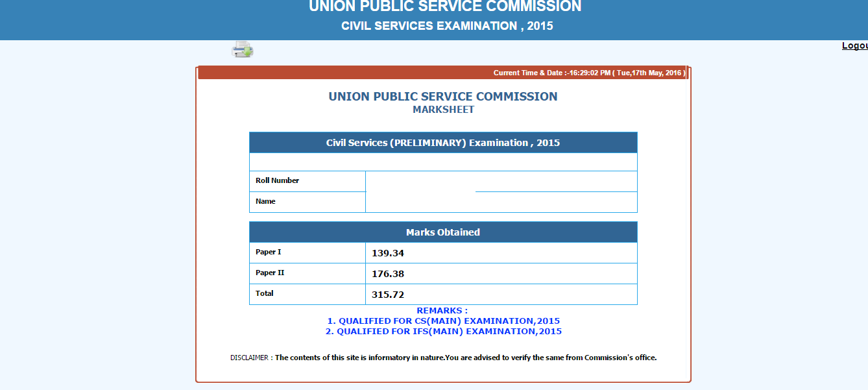Screen dimensions: 868x390
Task: Click the printer icon to print marksheet
Action: (x=243, y=49)
